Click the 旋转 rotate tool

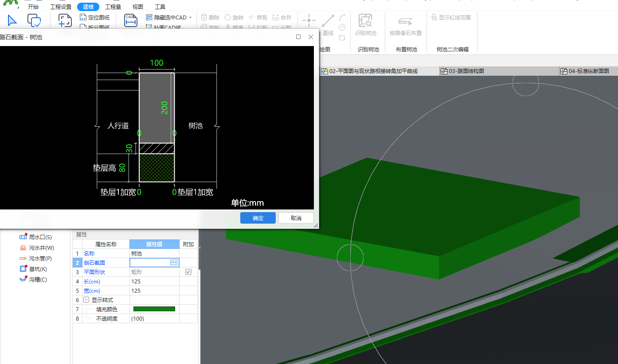[234, 18]
